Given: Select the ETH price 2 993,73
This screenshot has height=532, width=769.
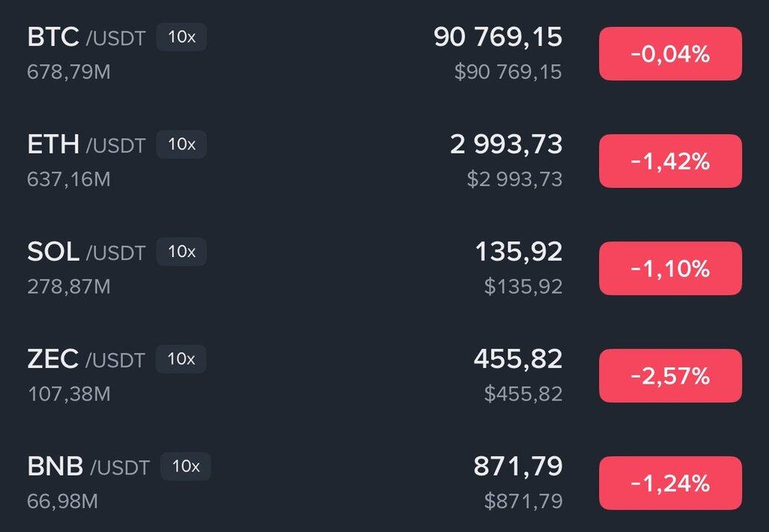Looking at the screenshot, I should point(506,145).
